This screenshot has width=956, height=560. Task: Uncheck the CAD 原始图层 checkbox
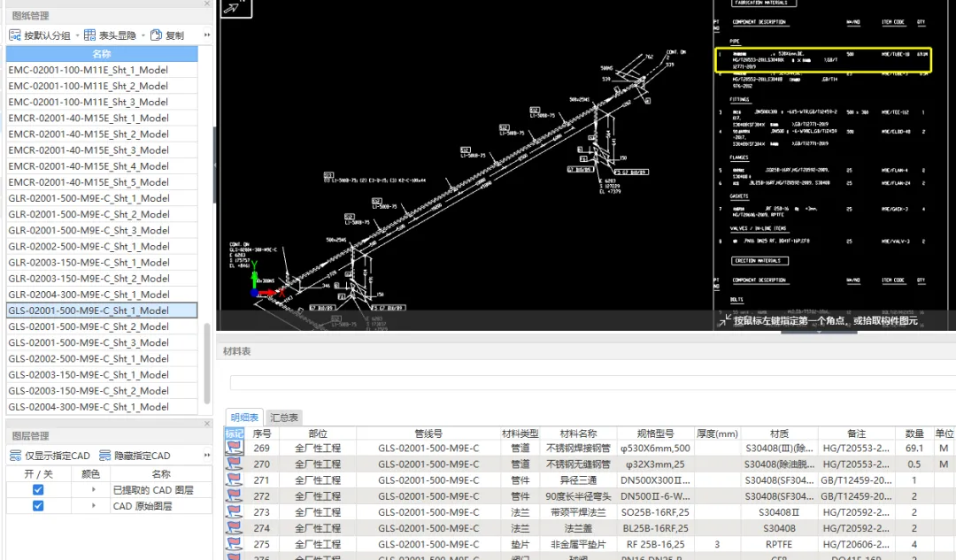click(x=38, y=506)
